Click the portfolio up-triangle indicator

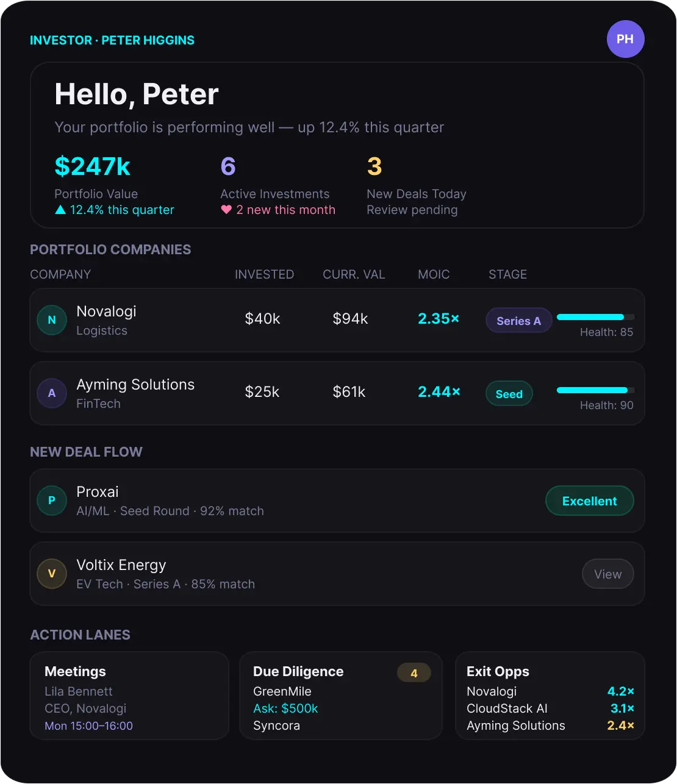[x=60, y=210]
